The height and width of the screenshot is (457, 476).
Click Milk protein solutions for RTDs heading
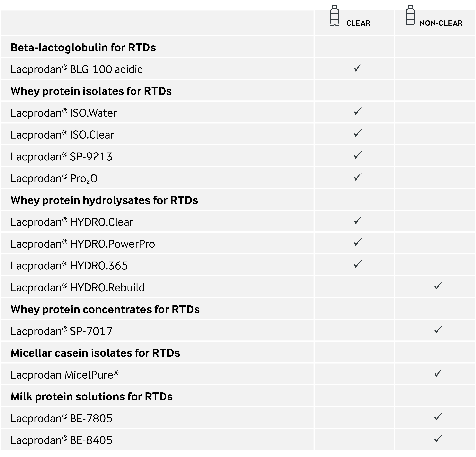click(92, 397)
